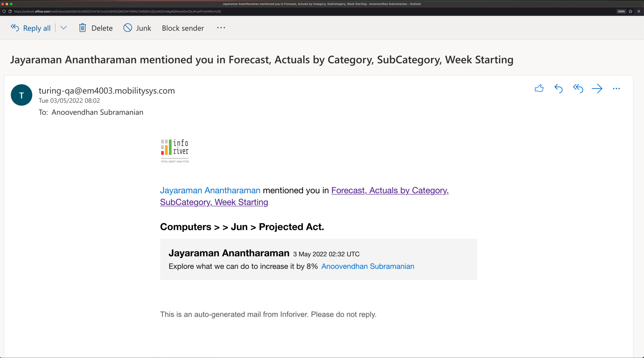Expand the Reply all options chevron
This screenshot has width=644, height=358.
point(64,28)
